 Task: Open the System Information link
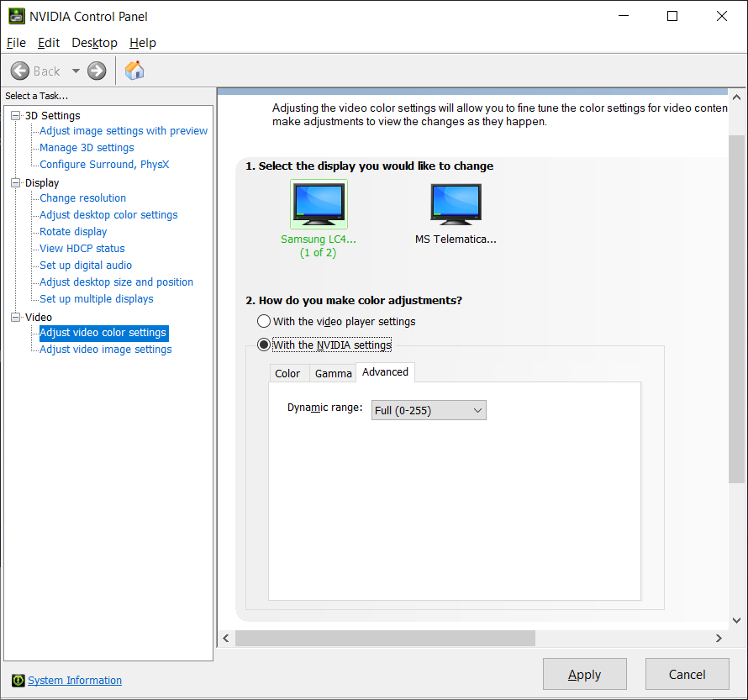pyautogui.click(x=75, y=681)
